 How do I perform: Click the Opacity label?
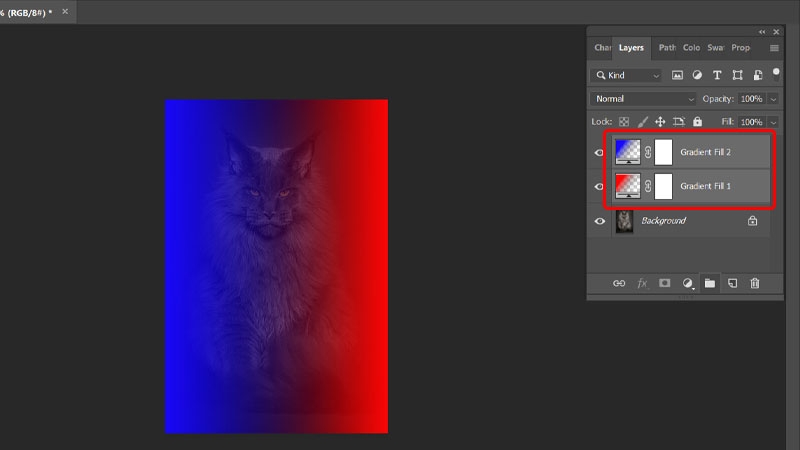tap(718, 99)
